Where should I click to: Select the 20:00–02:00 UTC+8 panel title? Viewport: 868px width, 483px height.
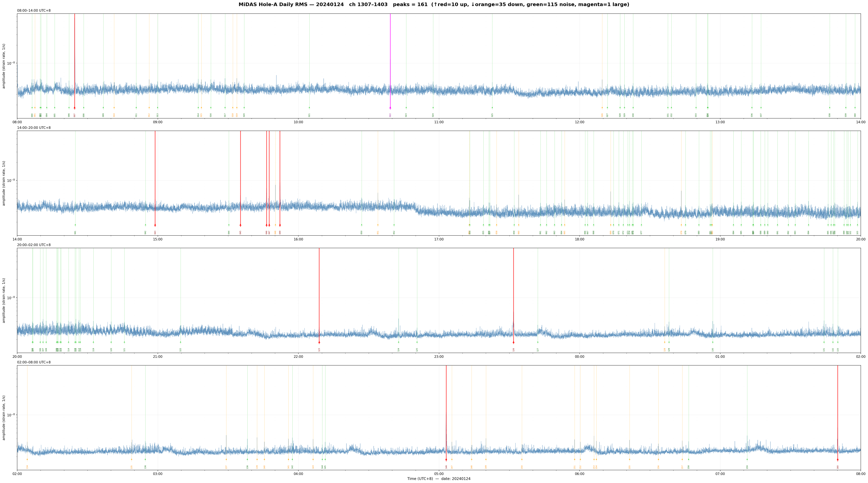click(x=34, y=245)
